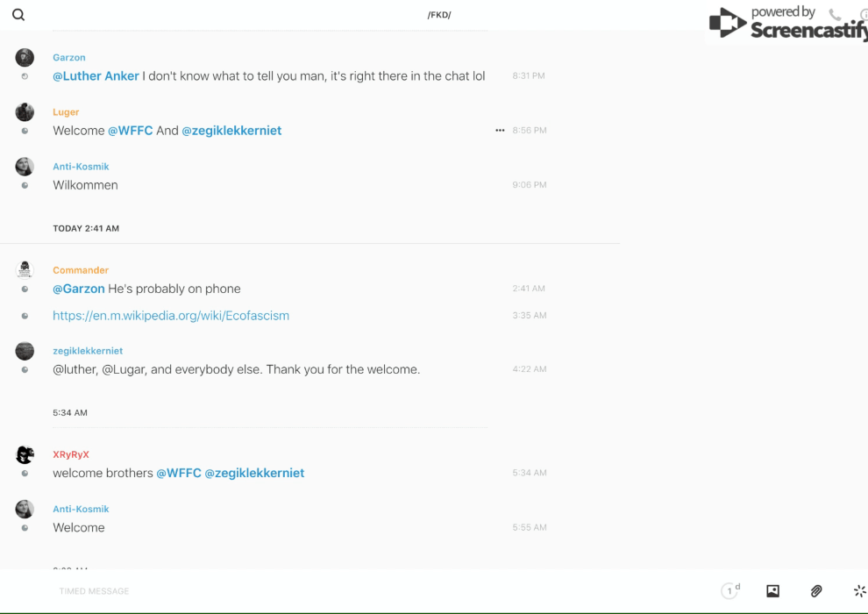Open the three-dot menu on Luger's message
The height and width of the screenshot is (614, 868).
(500, 131)
